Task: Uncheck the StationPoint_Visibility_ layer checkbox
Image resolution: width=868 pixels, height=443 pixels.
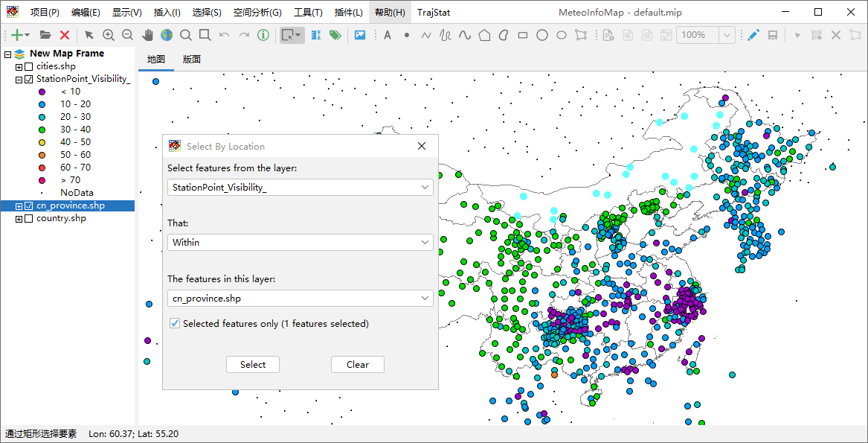Action: (29, 80)
